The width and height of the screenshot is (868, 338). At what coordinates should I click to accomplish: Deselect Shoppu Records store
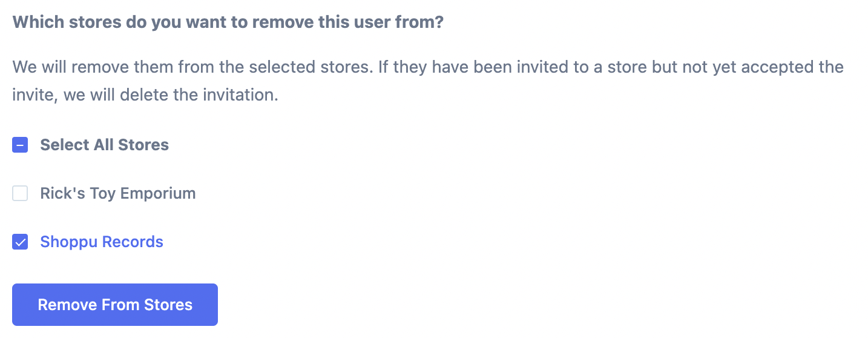click(20, 242)
